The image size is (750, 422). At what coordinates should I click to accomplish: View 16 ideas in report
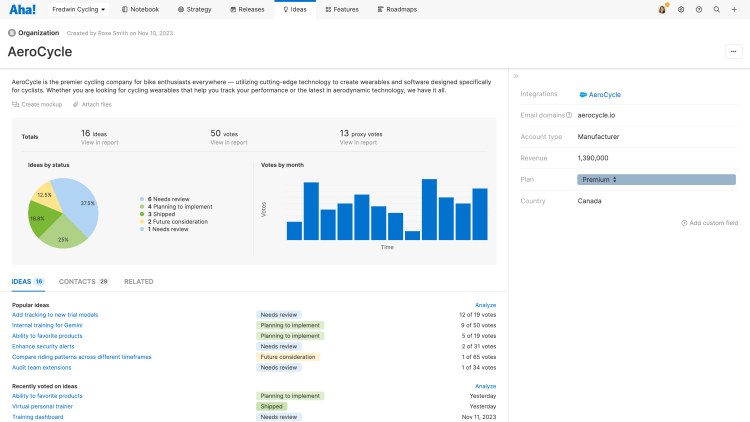point(99,143)
